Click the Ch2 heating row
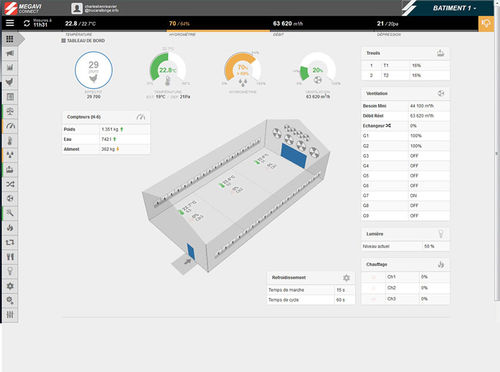The width and height of the screenshot is (500, 372). (x=405, y=288)
